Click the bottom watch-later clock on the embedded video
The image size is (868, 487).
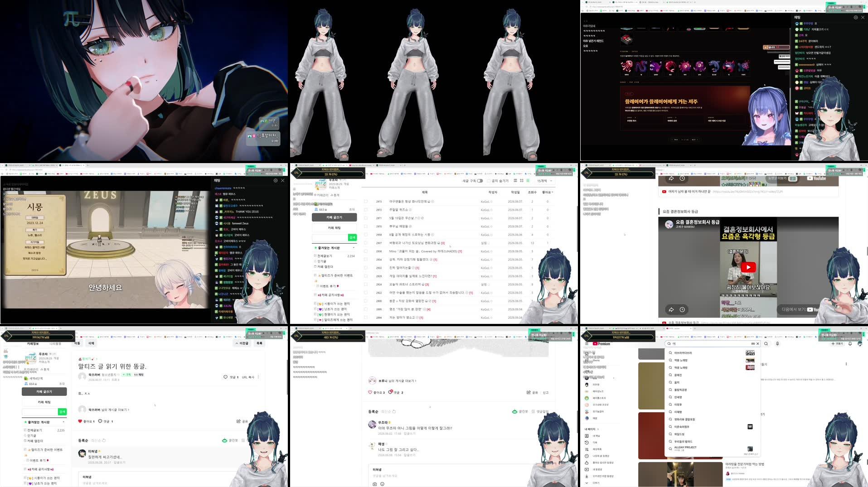point(682,309)
